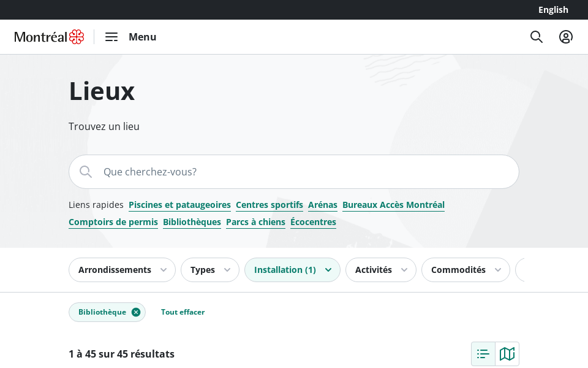Image resolution: width=588 pixels, height=368 pixels.
Task: Select the Parcs à chiens quick link
Action: tap(255, 222)
